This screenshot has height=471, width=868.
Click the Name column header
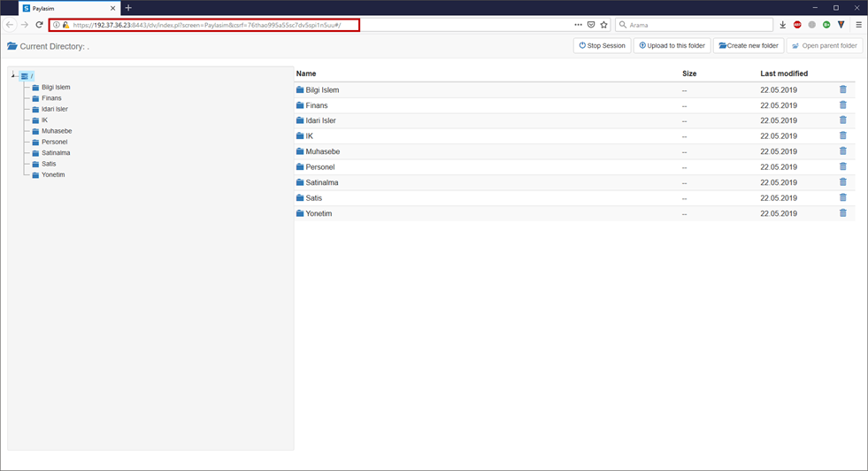(x=306, y=73)
